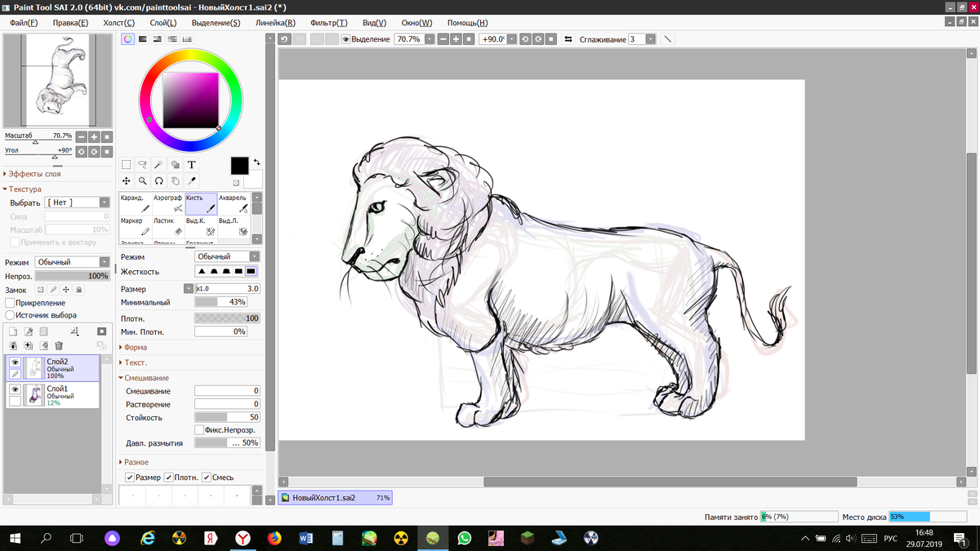980x551 pixels.
Task: Expand the Текст. brush section
Action: (135, 362)
